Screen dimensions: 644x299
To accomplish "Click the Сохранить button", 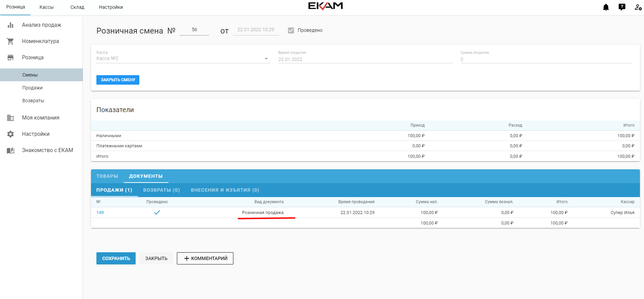I will [x=116, y=258].
